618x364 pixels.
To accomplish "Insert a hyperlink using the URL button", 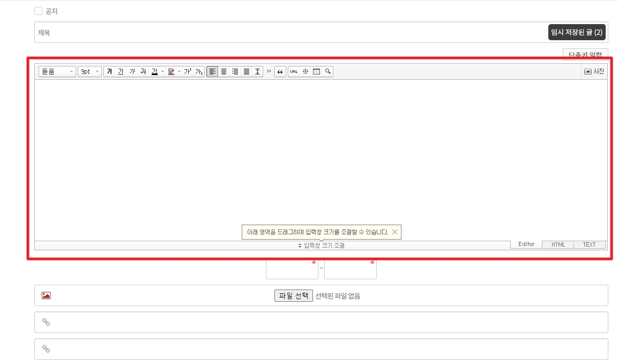I will [x=294, y=72].
